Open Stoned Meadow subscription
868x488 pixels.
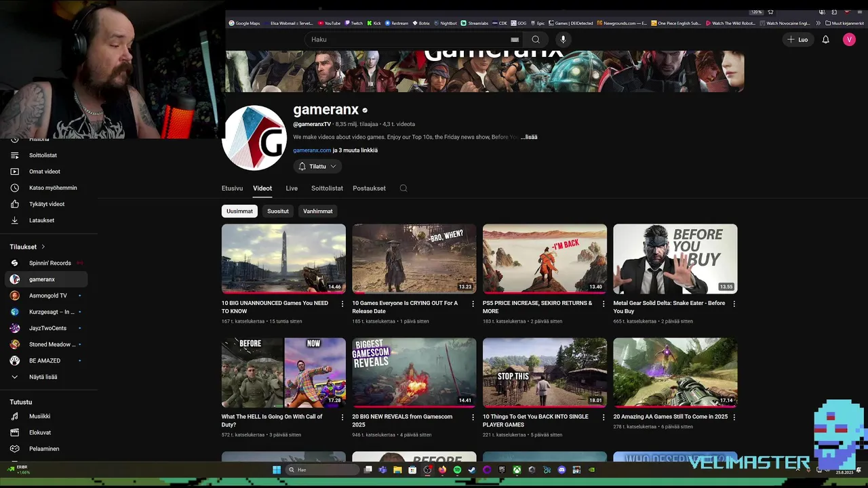click(x=46, y=344)
